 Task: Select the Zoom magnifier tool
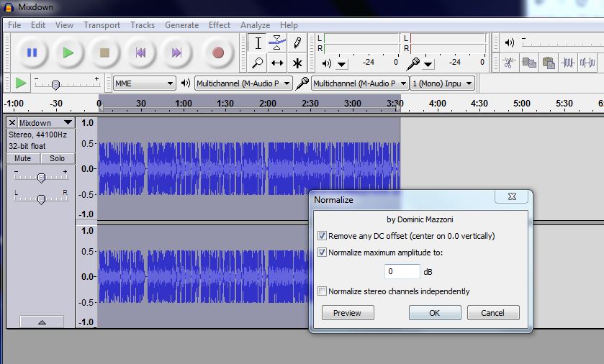pos(258,63)
